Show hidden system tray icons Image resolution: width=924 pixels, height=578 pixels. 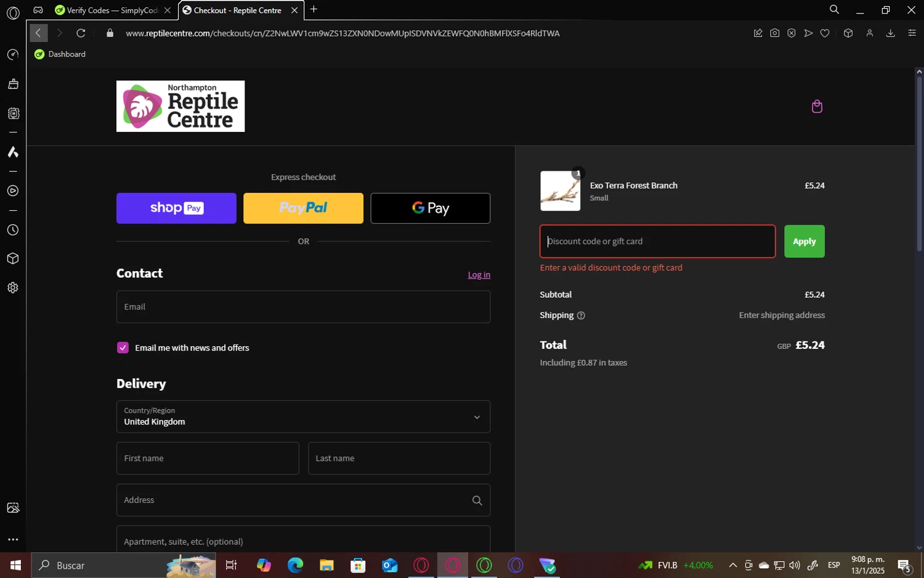coord(732,565)
